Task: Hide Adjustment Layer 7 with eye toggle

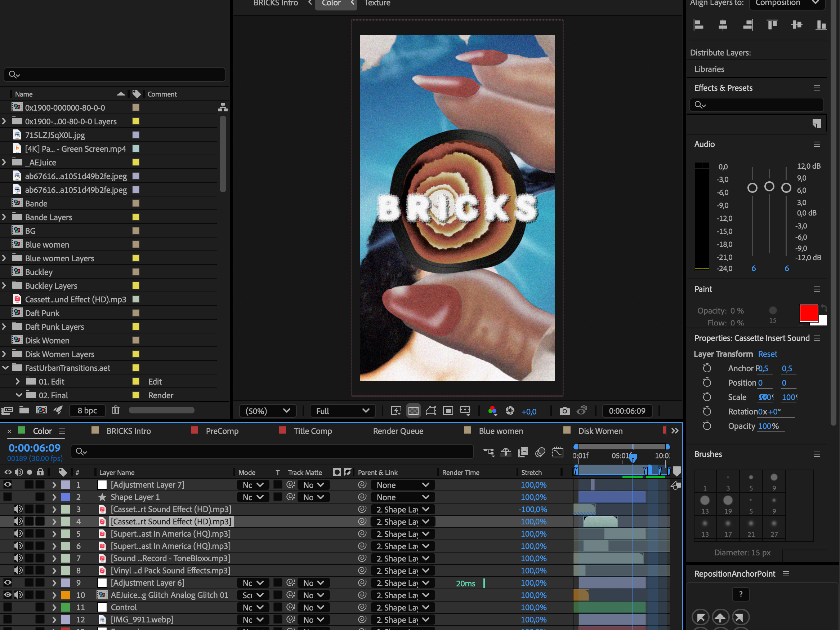Action: 8,484
